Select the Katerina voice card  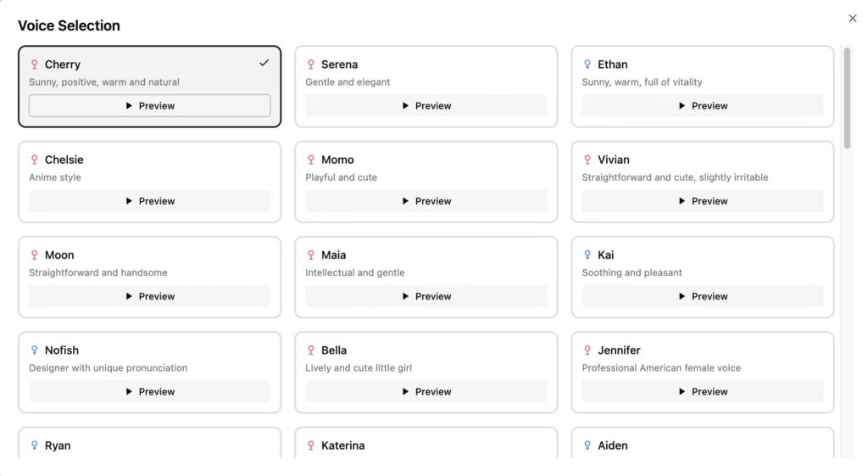426,445
